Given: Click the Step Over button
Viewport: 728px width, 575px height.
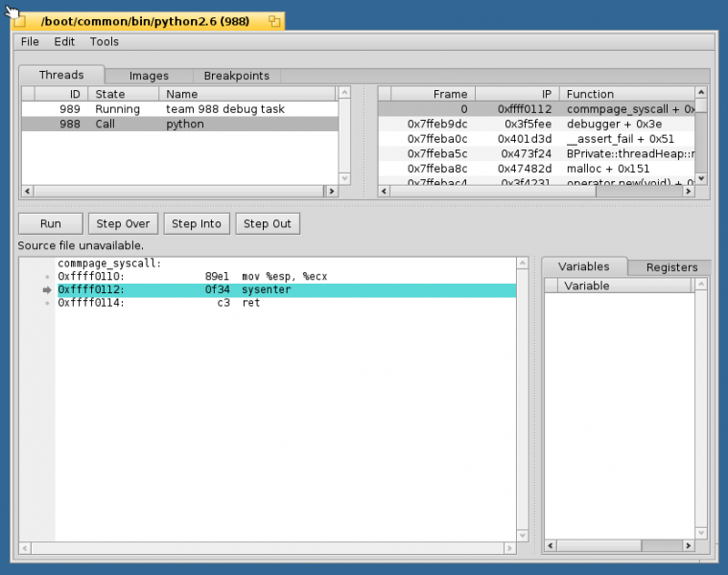Looking at the screenshot, I should click(123, 223).
